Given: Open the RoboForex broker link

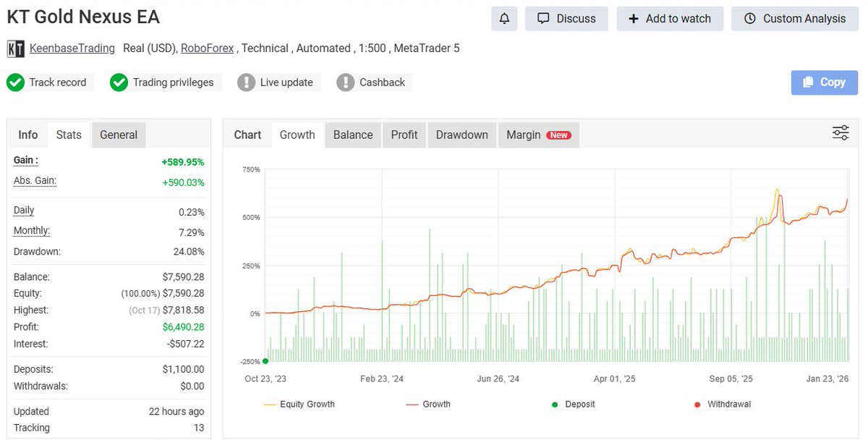Looking at the screenshot, I should tap(208, 48).
